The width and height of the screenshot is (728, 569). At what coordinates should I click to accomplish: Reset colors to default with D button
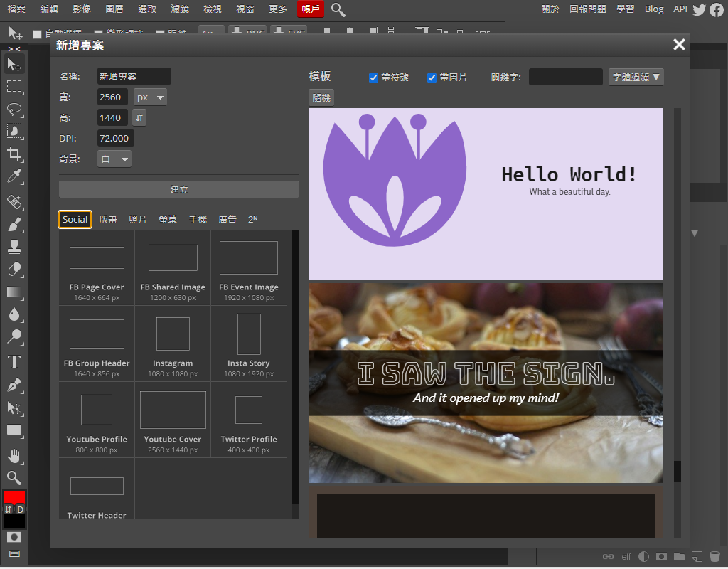tap(21, 509)
